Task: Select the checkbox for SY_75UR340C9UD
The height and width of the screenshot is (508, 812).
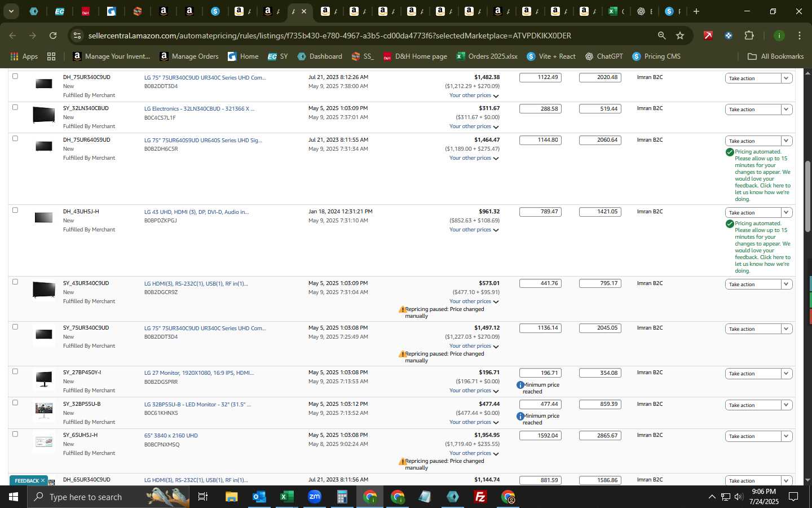Action: click(15, 327)
